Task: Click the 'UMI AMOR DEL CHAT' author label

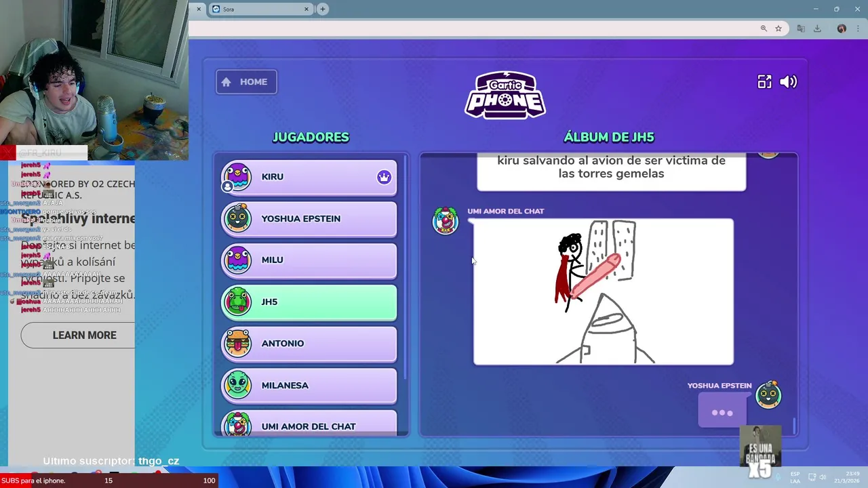Action: [x=506, y=211]
